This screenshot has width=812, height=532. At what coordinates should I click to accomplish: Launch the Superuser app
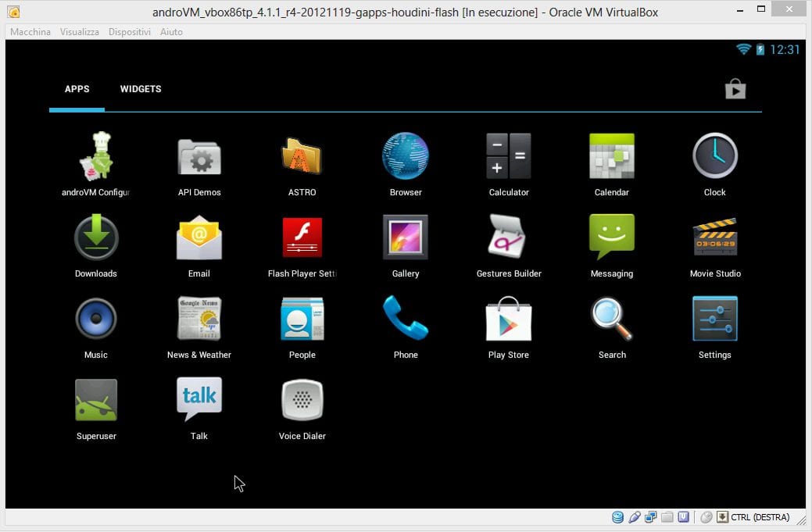(96, 400)
